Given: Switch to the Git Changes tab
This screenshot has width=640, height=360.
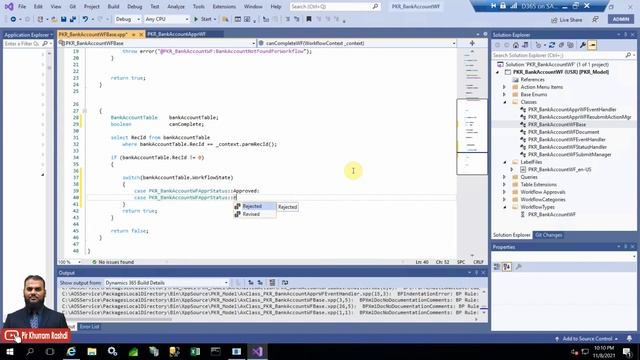Looking at the screenshot, I should click(548, 235).
